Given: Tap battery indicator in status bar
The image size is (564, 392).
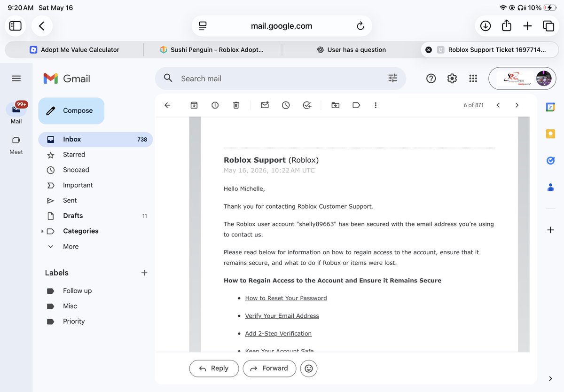Looking at the screenshot, I should [550, 8].
